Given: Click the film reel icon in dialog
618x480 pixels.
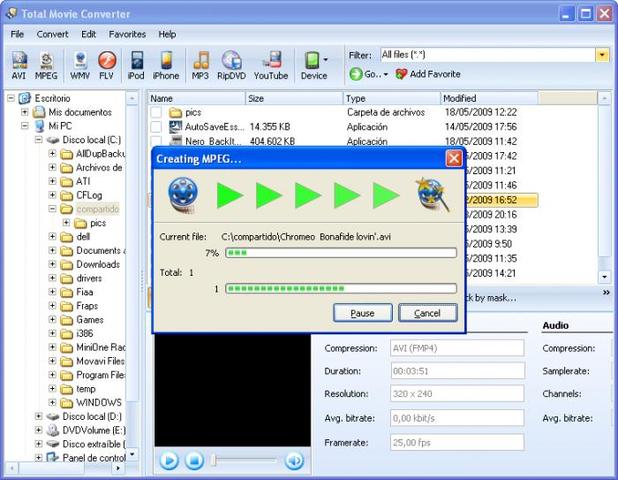Looking at the screenshot, I should click(182, 195).
